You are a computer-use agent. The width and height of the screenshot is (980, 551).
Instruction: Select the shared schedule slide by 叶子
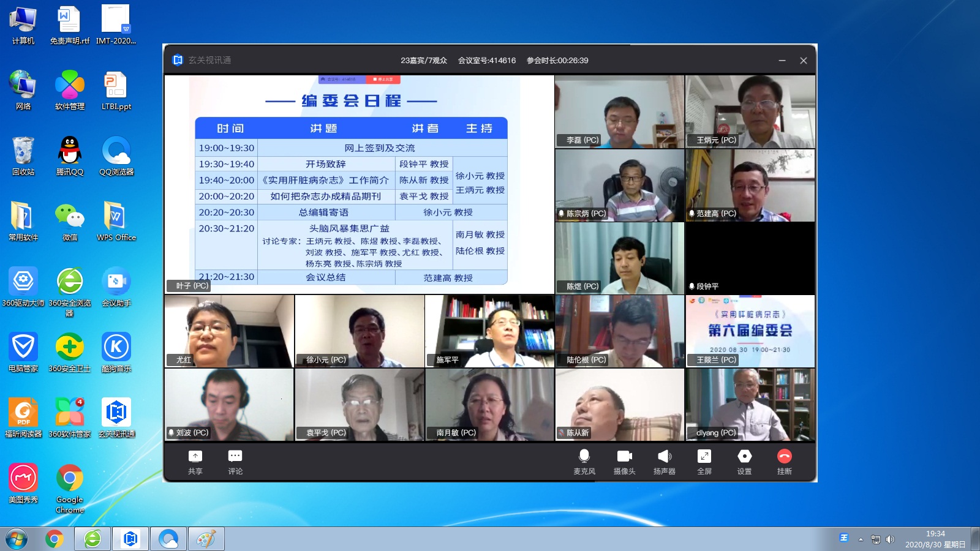[x=359, y=184]
